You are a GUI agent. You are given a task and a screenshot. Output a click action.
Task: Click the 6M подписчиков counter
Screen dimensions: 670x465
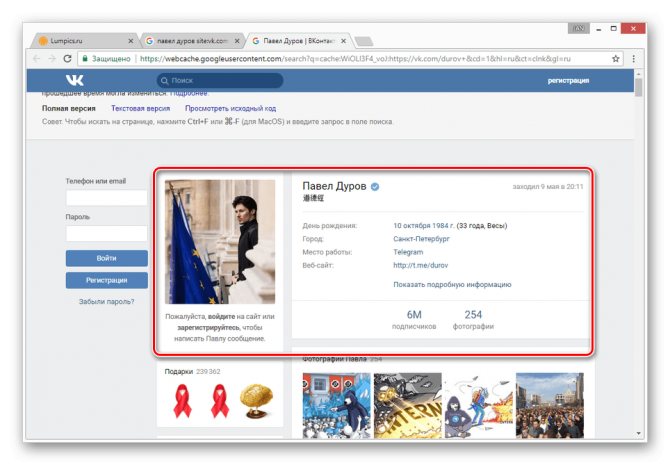414,320
